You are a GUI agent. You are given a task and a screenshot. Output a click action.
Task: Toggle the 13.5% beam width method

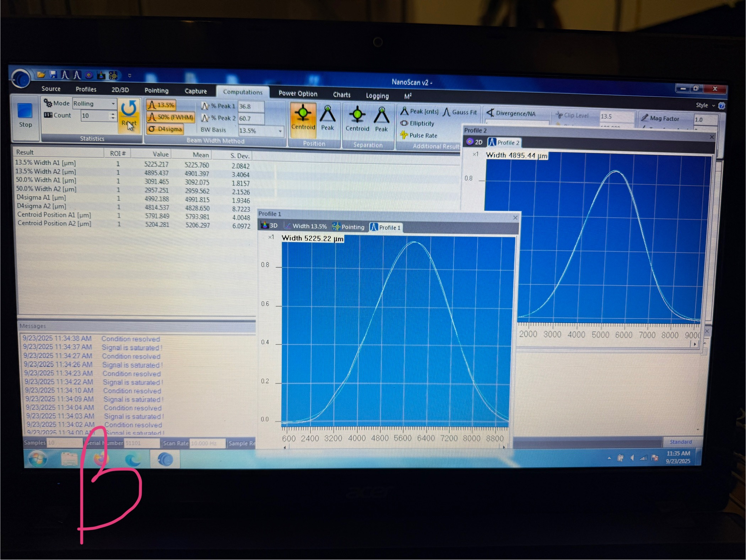[161, 105]
